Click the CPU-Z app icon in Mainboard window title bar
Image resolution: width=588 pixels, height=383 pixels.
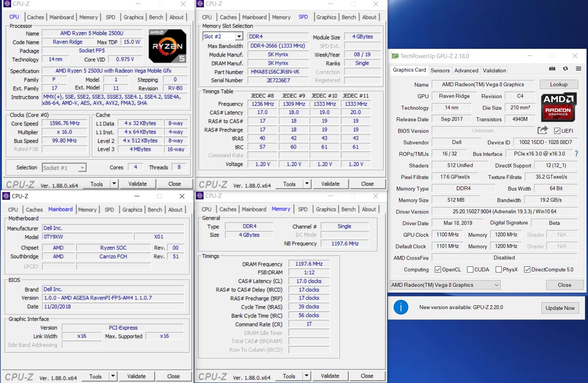pos(6,196)
